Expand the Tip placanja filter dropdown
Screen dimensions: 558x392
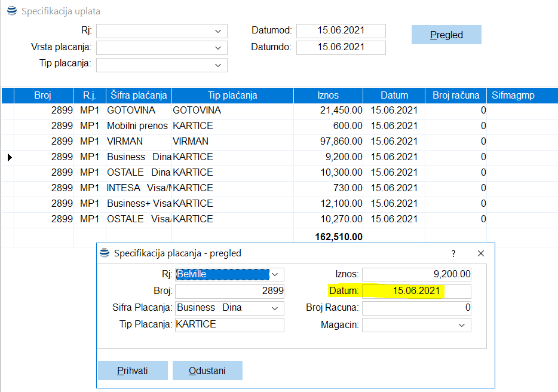[217, 65]
